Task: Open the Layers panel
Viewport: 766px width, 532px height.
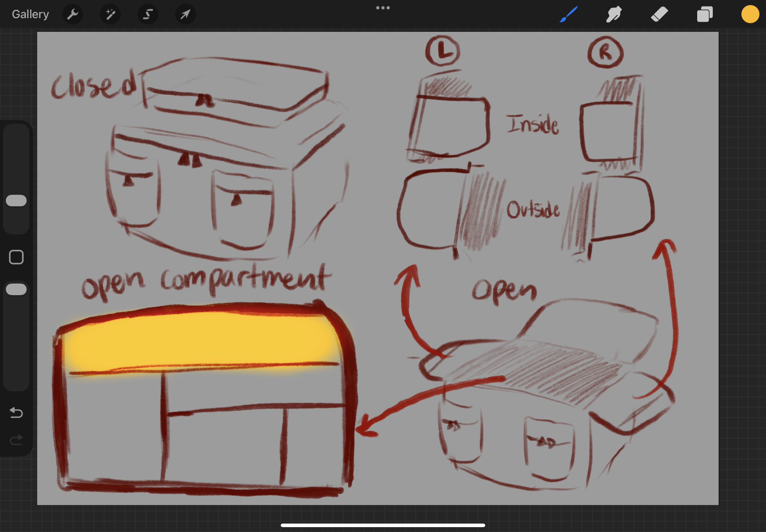Action: pyautogui.click(x=705, y=14)
